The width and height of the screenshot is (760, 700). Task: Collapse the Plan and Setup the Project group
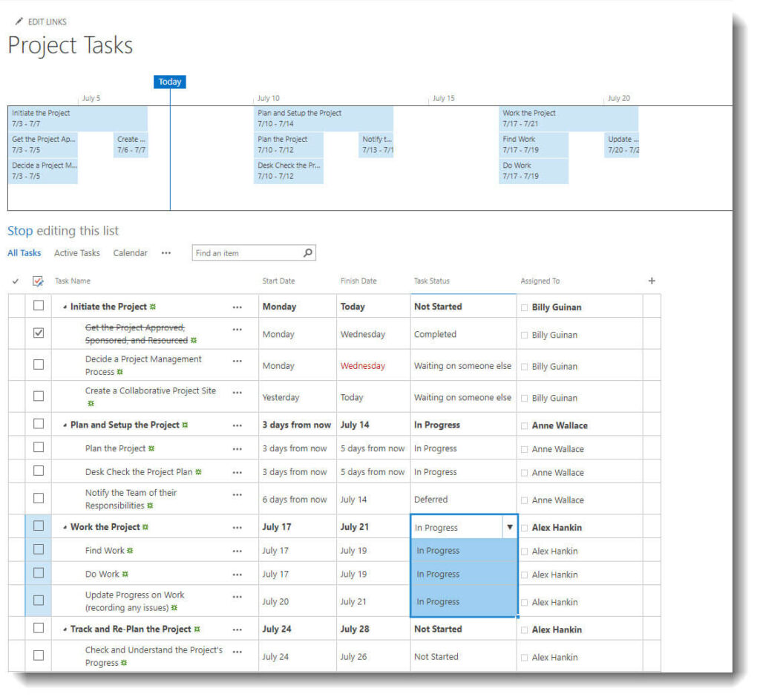[65, 425]
